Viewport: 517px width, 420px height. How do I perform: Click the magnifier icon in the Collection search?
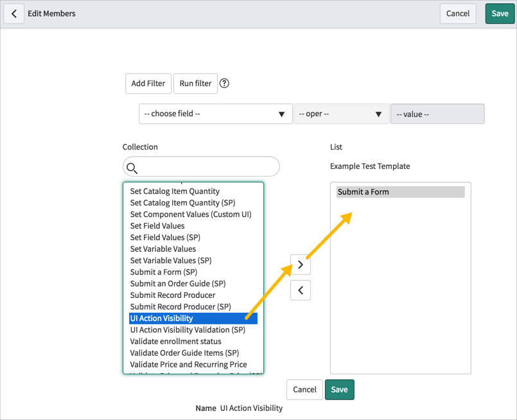pos(132,166)
